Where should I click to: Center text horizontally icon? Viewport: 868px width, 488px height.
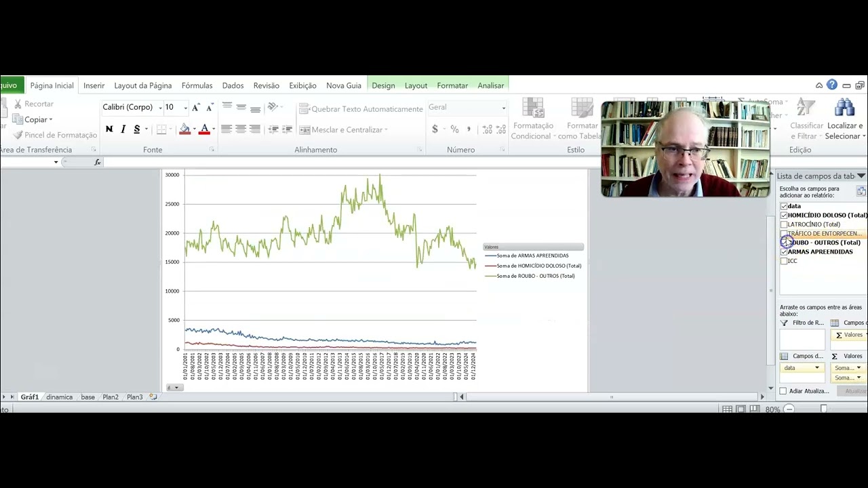(x=241, y=129)
